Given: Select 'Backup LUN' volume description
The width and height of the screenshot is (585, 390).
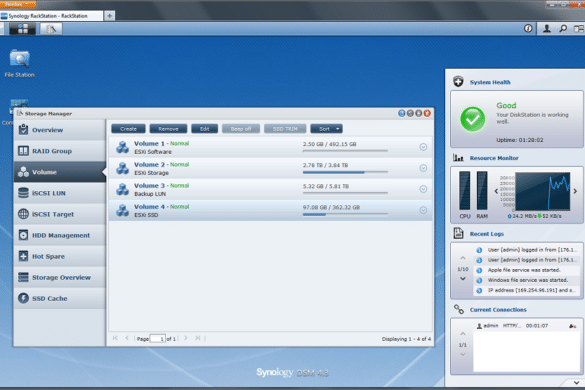Looking at the screenshot, I should click(x=150, y=194).
